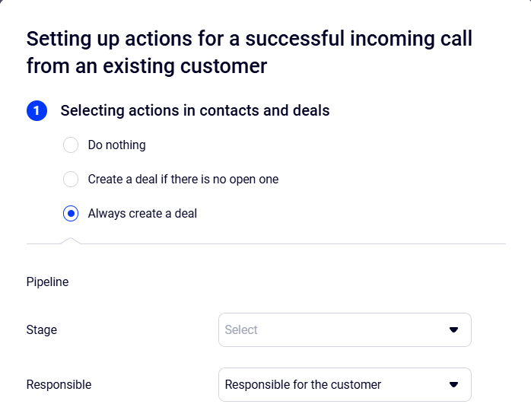
Task: Click the "Do nothing" option label text
Action: click(x=117, y=145)
